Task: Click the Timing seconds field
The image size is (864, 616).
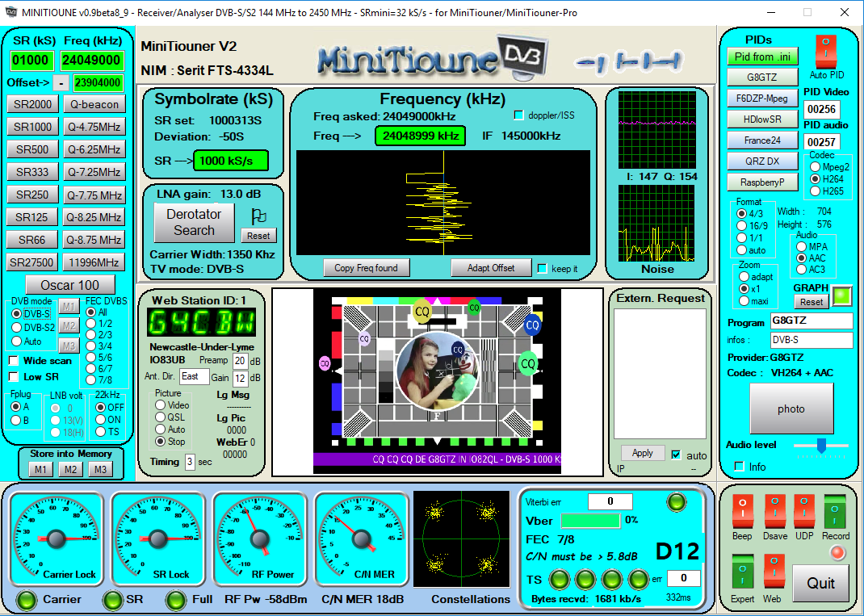Action: 189,462
